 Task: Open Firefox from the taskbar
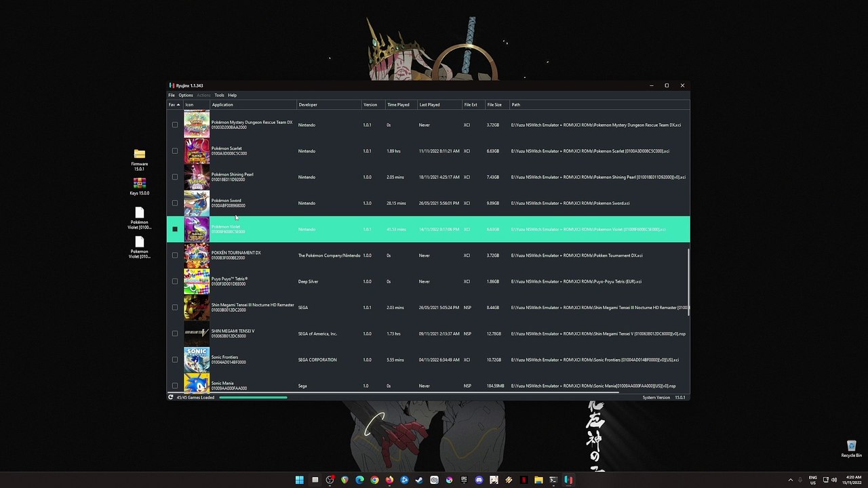point(389,480)
